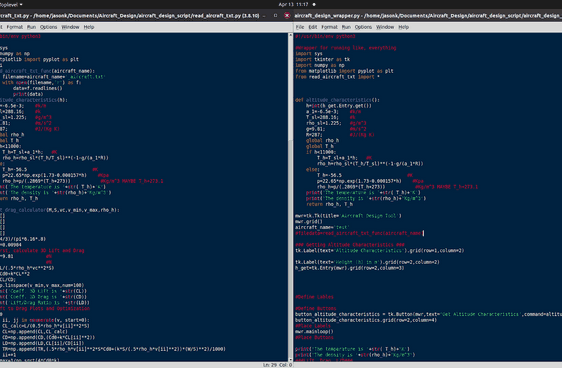Image resolution: width=562 pixels, height=368 pixels.
Task: Click 'button_altitude_characteristics.grid(row=2,column=4)' line
Action: click(x=366, y=320)
